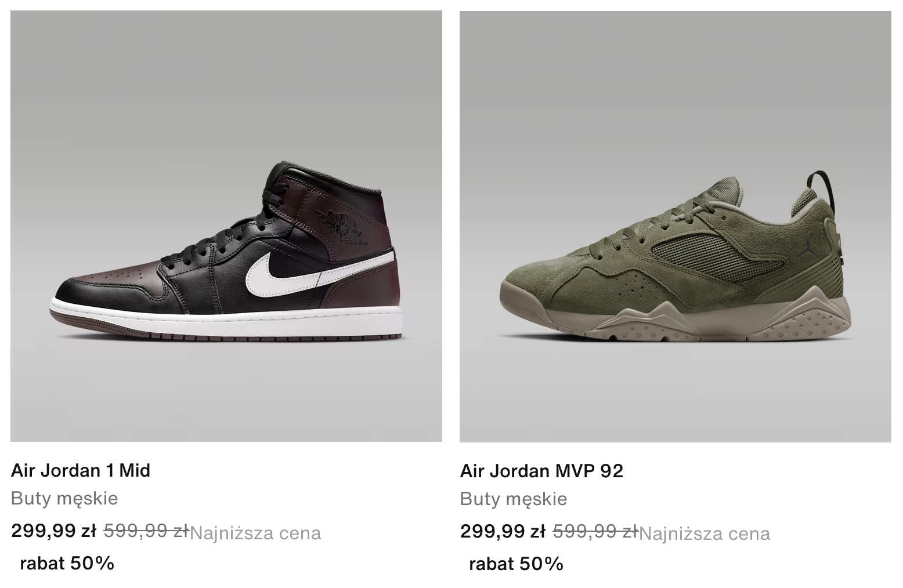Select 'Buty męskie' under Air Jordan 1 Mid
The height and width of the screenshot is (588, 903).
[x=64, y=499]
